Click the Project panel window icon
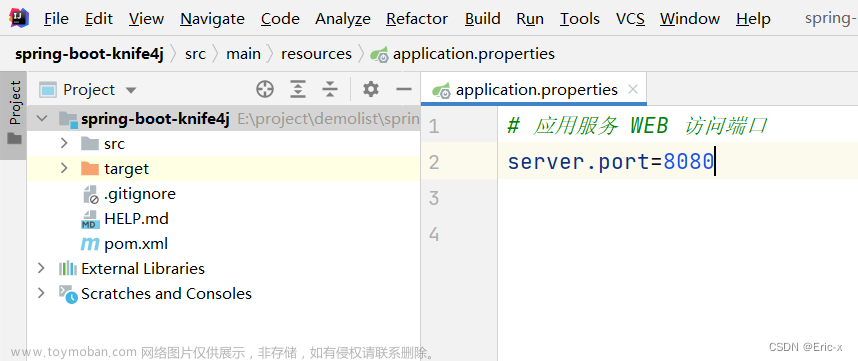 coord(48,89)
